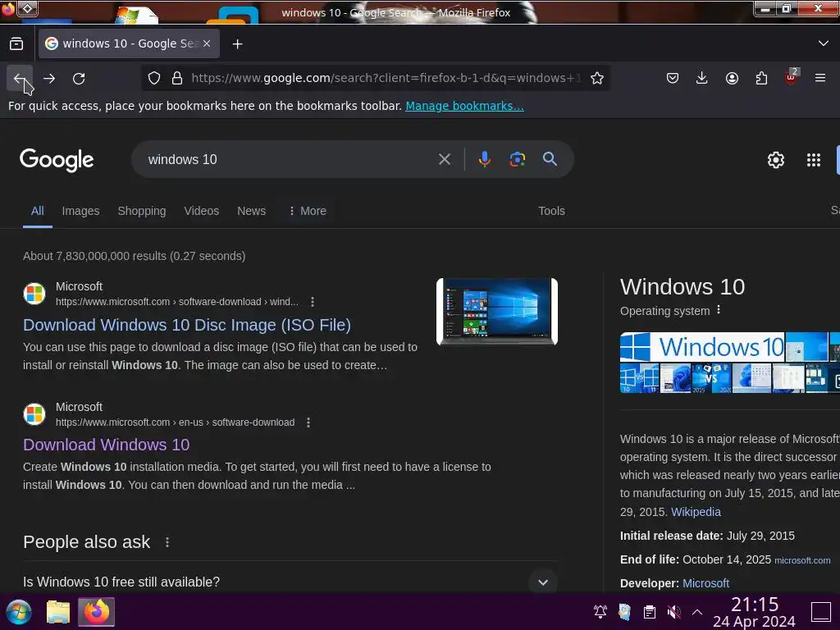Screen dimensions: 840x630
Task: Start voice search with the microphone icon
Action: (484, 159)
